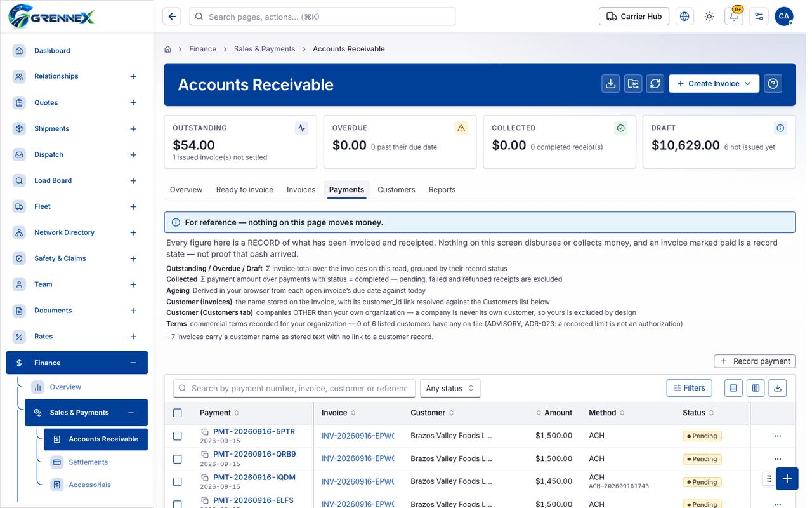The height and width of the screenshot is (508, 812).
Task: Open the display settings sliders icon
Action: pyautogui.click(x=759, y=17)
